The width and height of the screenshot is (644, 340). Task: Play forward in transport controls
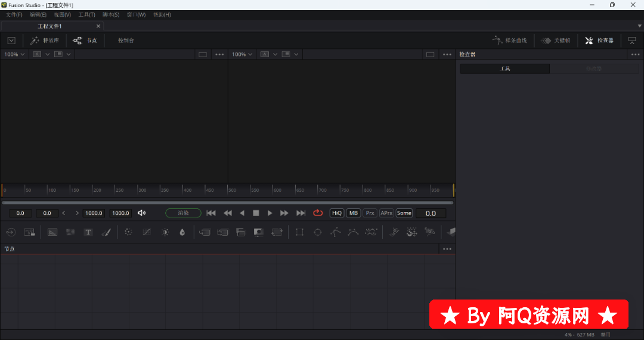270,213
